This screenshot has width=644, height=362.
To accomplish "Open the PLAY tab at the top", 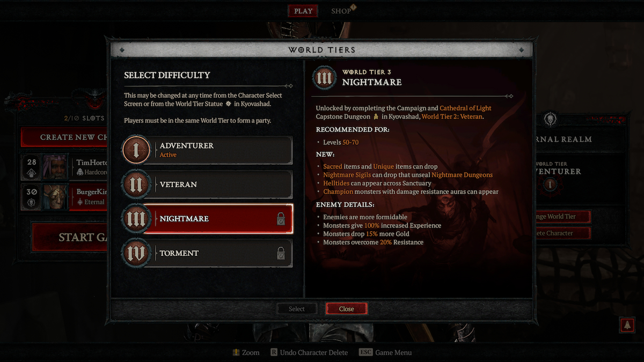I will tap(303, 11).
